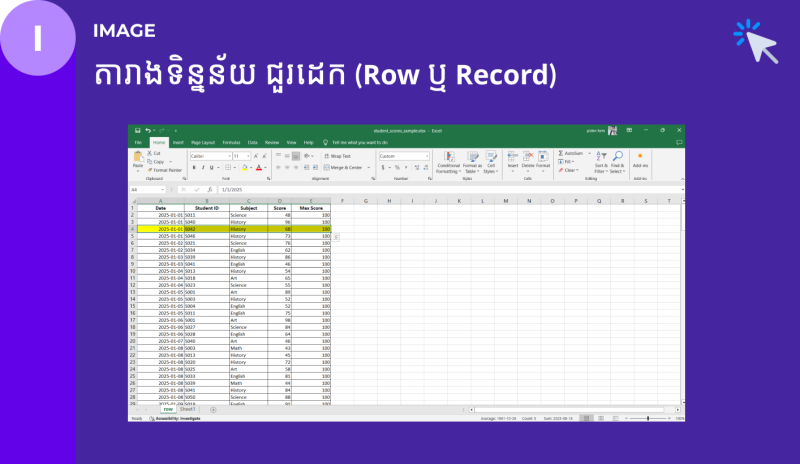
Task: Click the Save icon in quick access toolbar
Action: [137, 131]
